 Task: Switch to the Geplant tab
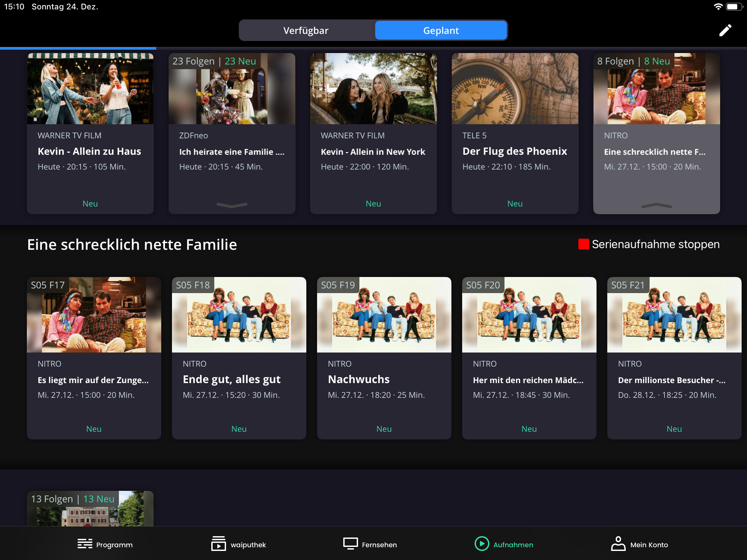point(441,30)
